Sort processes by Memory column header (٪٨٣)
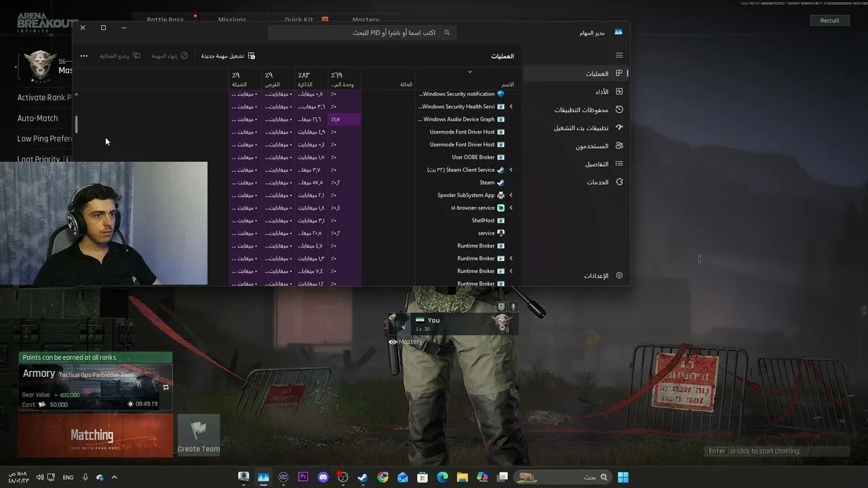Image resolution: width=868 pixels, height=488 pixels. point(312,79)
